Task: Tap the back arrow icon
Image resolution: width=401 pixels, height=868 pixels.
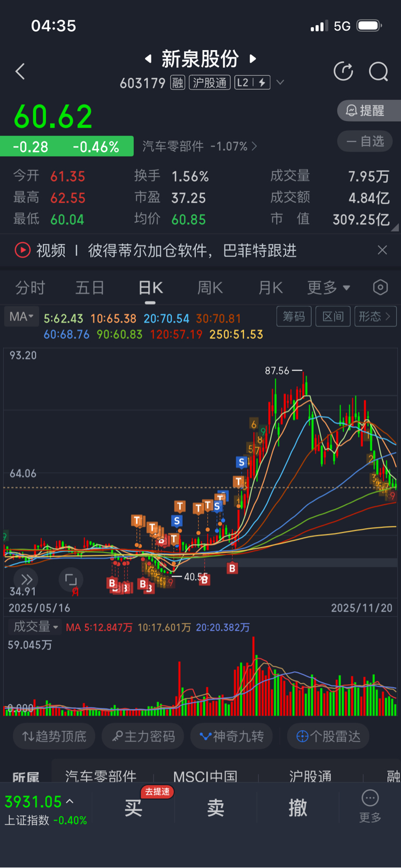Action: [x=20, y=72]
